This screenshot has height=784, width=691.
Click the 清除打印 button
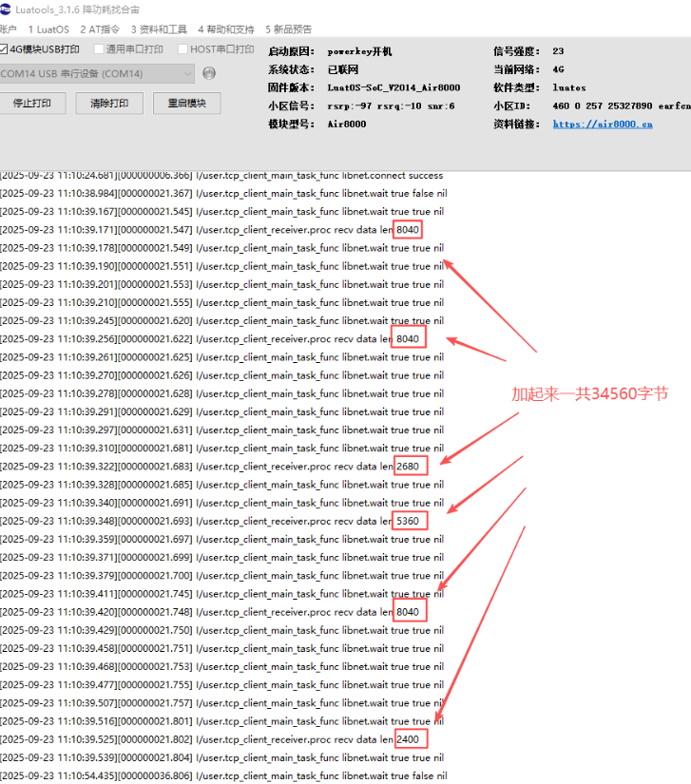(x=109, y=103)
